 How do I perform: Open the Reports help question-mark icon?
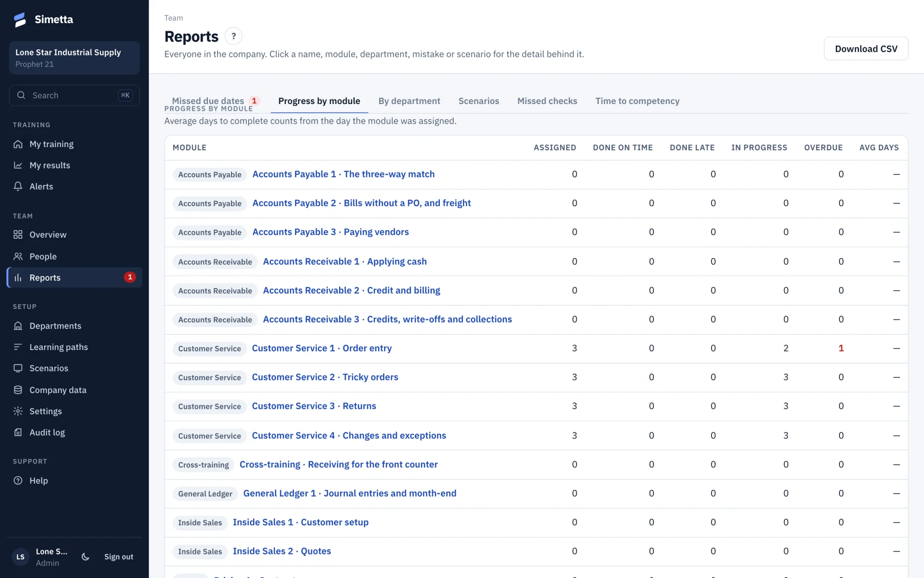point(234,36)
